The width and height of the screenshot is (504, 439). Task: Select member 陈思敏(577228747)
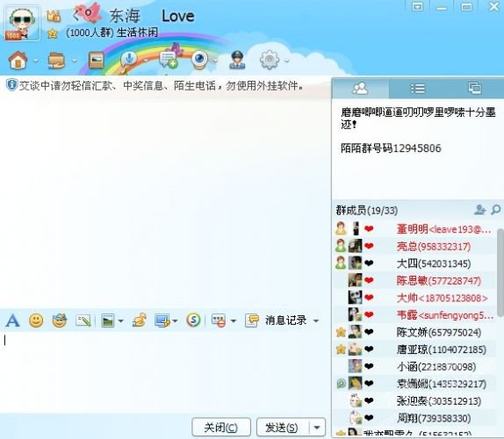415,281
